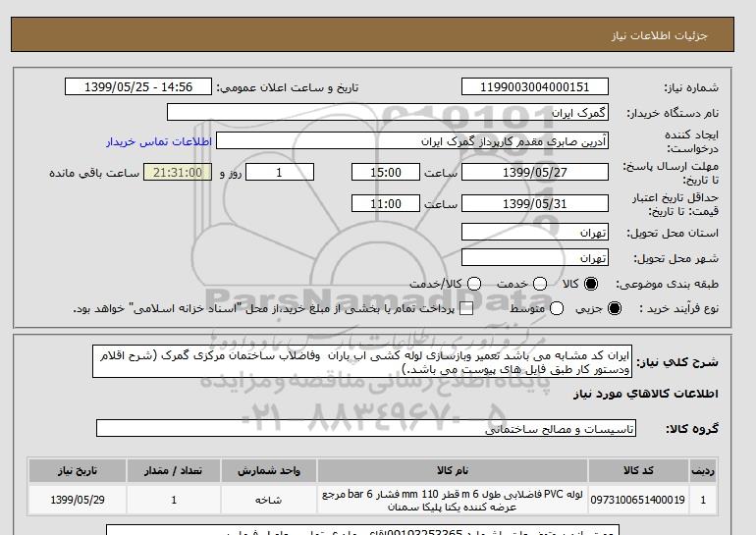Click the delivery city field تهران

(535, 258)
